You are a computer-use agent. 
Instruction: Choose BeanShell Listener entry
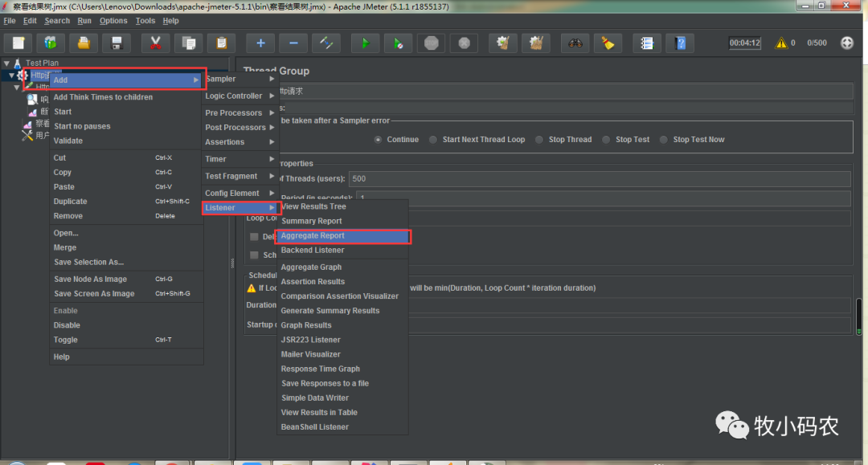coord(342,426)
